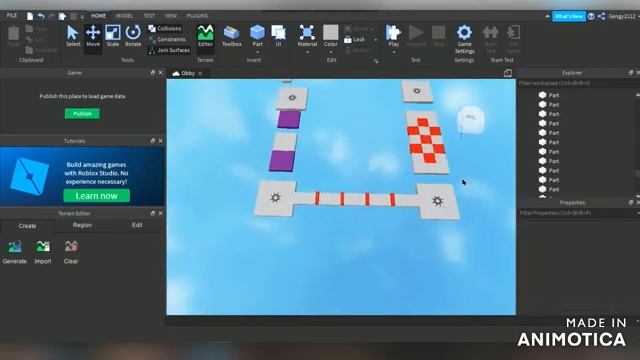640x360 pixels.
Task: Open the Edit tab in Terrain Editor
Action: [137, 225]
